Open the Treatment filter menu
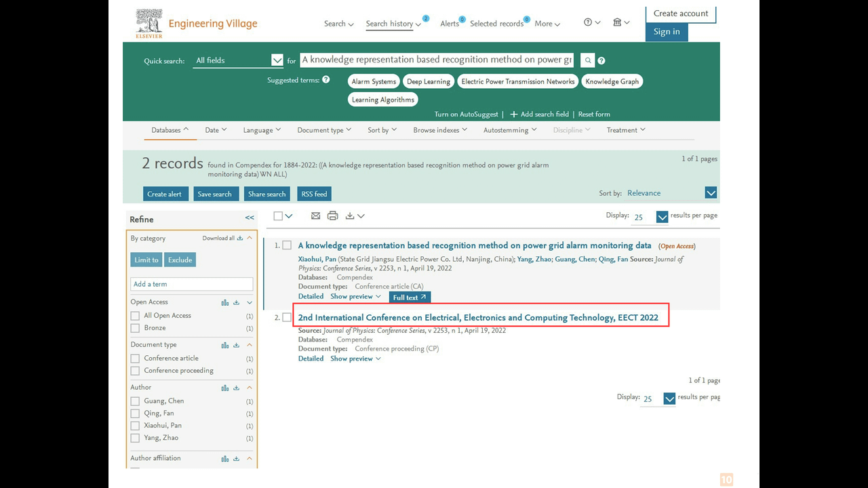 pos(626,130)
